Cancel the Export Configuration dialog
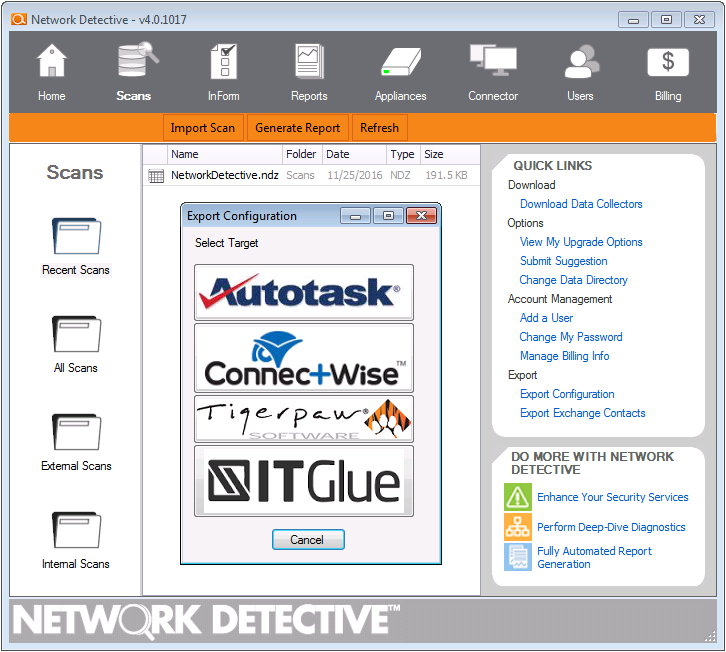This screenshot has height=652, width=726. click(x=308, y=539)
